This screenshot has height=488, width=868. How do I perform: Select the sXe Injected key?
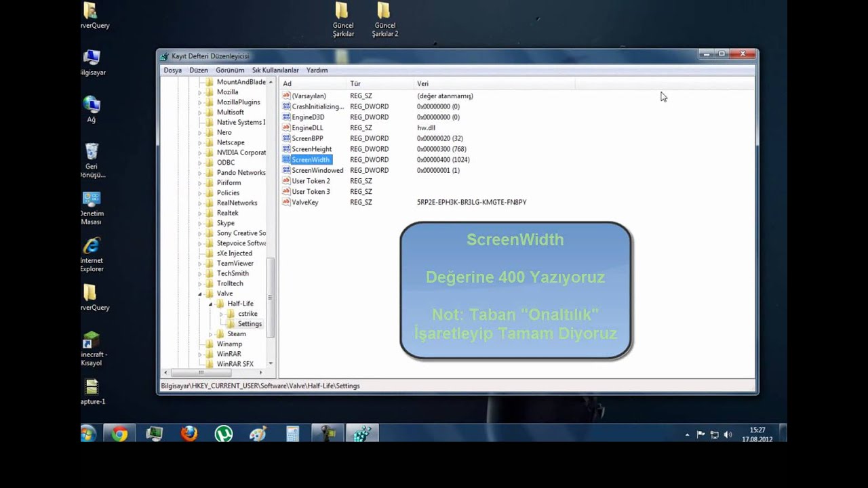click(234, 253)
